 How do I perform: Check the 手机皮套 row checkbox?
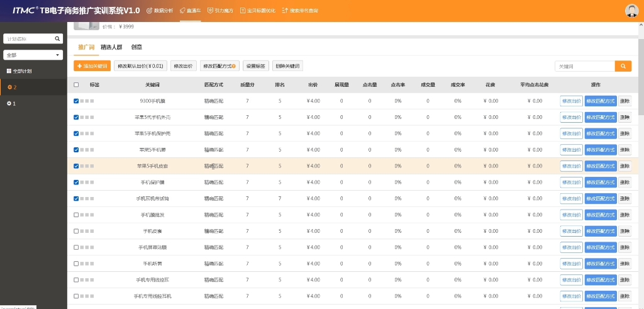76,231
